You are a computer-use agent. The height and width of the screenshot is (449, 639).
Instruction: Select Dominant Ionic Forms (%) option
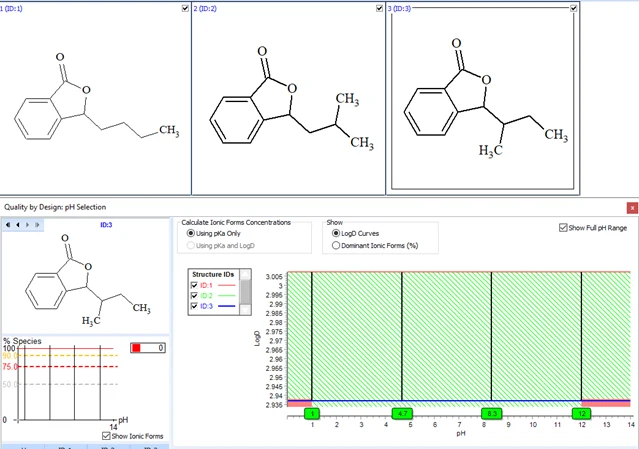(336, 245)
